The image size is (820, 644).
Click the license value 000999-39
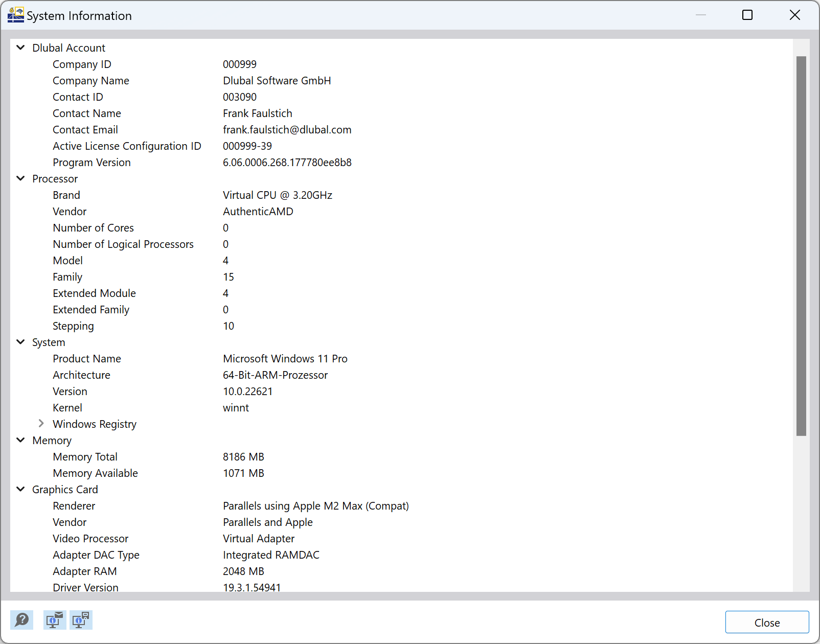click(x=247, y=146)
